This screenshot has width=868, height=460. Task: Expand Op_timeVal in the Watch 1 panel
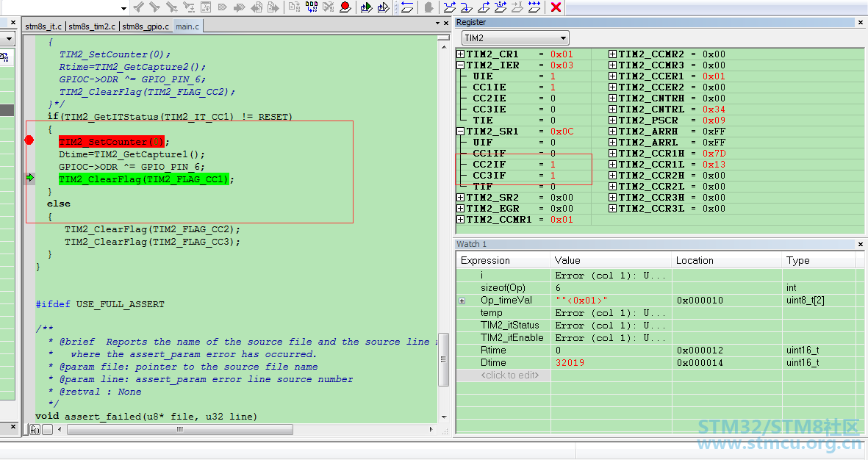click(462, 301)
